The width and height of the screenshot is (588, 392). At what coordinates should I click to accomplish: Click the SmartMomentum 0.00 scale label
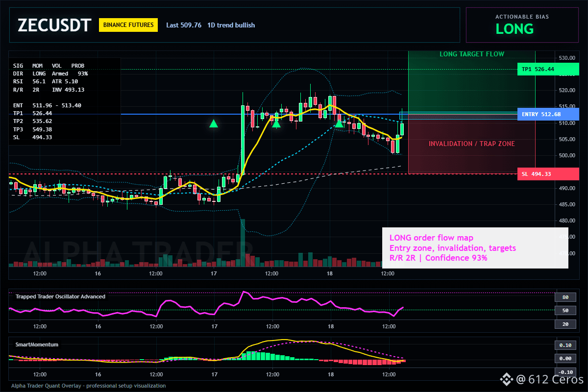click(x=565, y=359)
